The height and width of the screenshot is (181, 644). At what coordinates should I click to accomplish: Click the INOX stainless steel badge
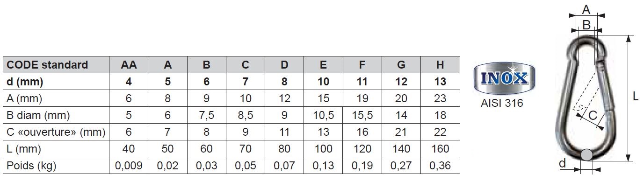[x=501, y=78]
